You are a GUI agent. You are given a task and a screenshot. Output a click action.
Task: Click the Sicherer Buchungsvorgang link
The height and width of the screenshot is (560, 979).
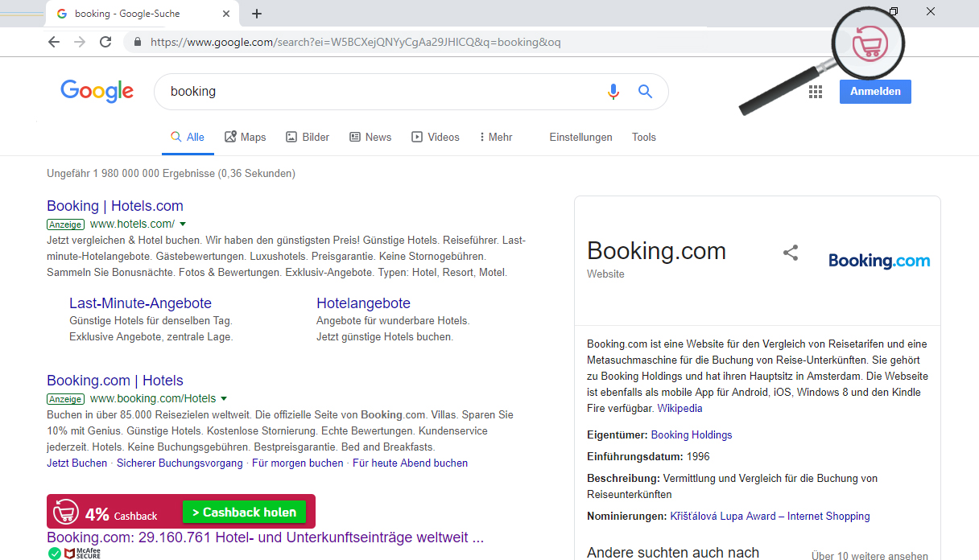click(x=180, y=463)
